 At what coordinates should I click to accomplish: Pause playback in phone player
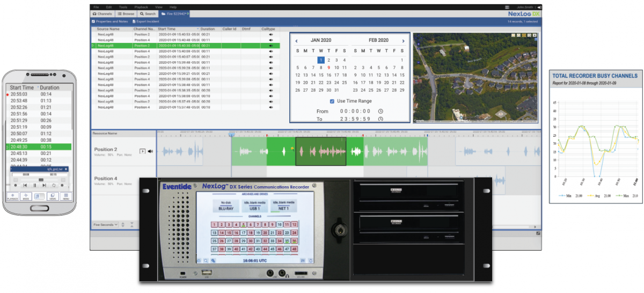35,185
